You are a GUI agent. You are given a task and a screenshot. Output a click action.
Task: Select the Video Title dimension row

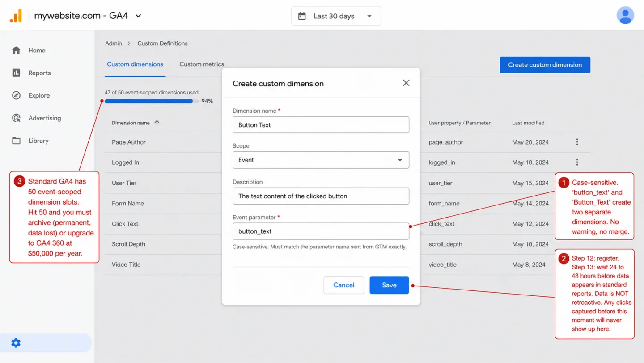click(347, 265)
